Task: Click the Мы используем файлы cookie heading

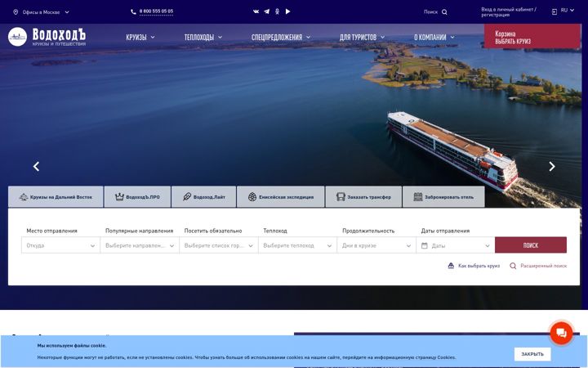Action: tap(72, 345)
